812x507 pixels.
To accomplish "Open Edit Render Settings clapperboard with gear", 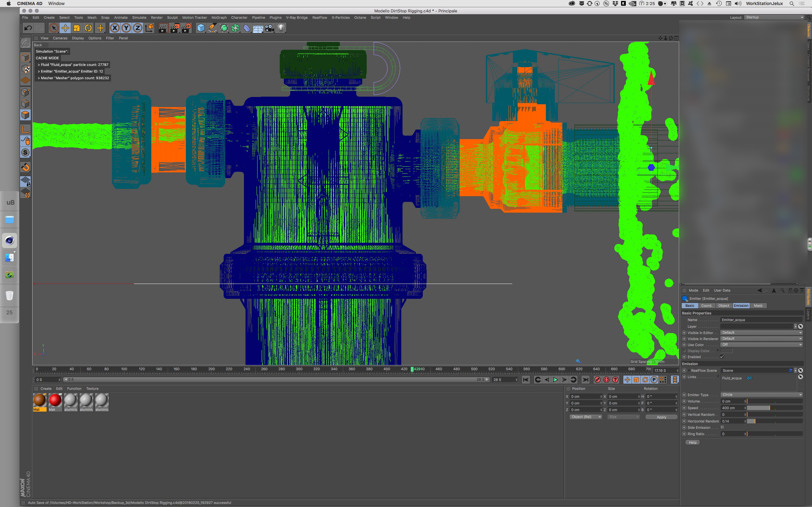I will 187,28.
